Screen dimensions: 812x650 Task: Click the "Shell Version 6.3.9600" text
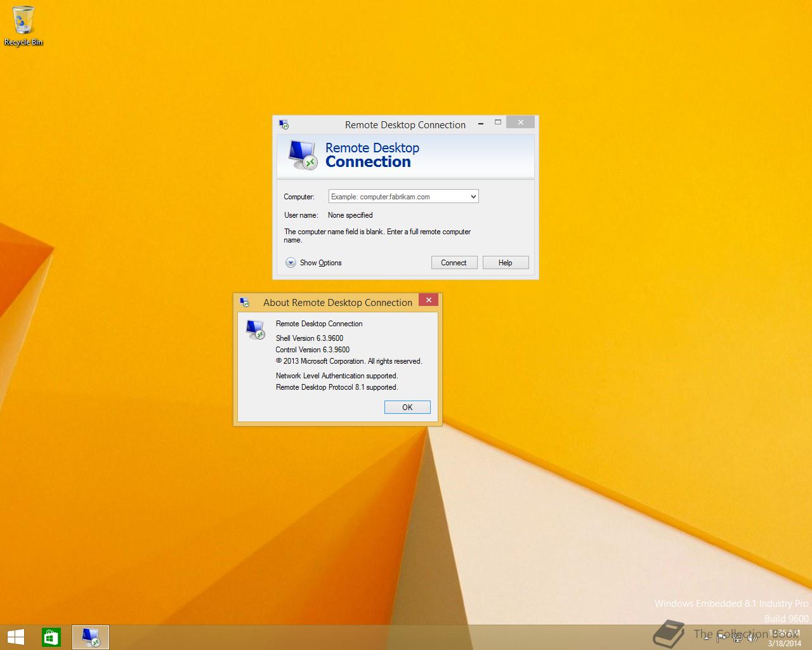tap(310, 338)
